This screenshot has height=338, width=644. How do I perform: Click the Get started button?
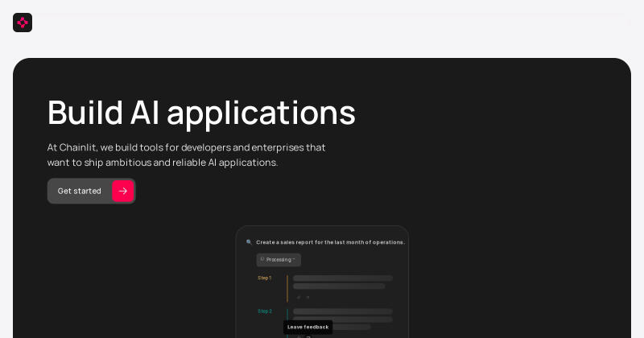(91, 191)
